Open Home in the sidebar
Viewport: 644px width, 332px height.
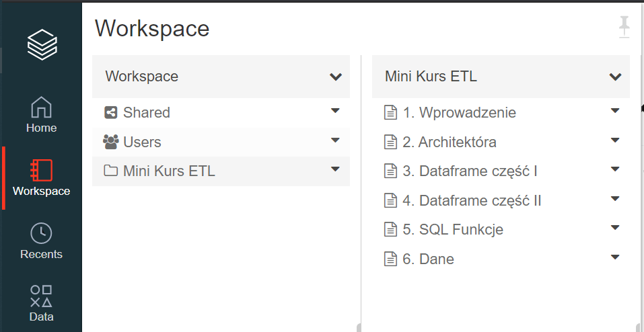pyautogui.click(x=41, y=108)
